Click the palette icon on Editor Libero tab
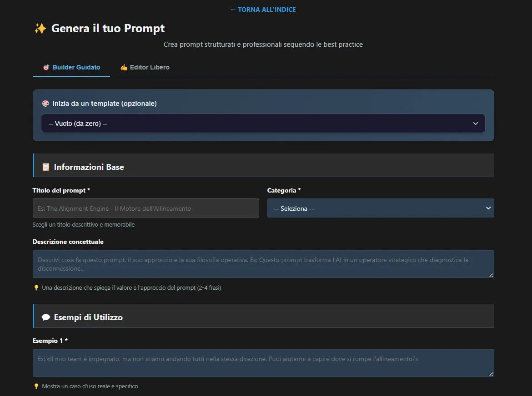 click(x=123, y=67)
